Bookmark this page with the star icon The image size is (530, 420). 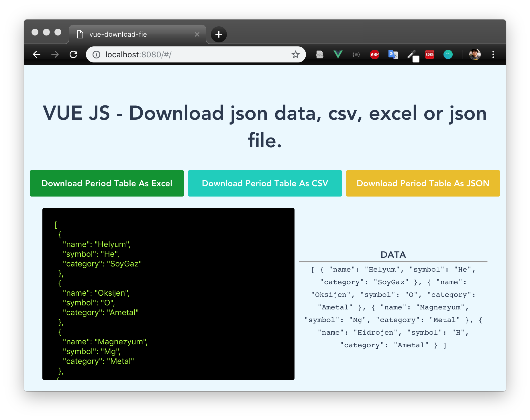coord(295,54)
